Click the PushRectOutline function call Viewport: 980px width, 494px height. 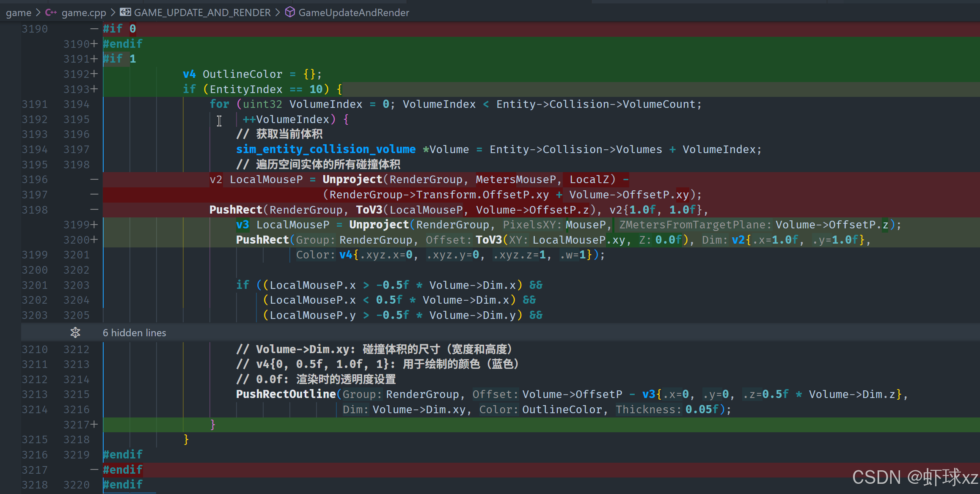pos(286,394)
